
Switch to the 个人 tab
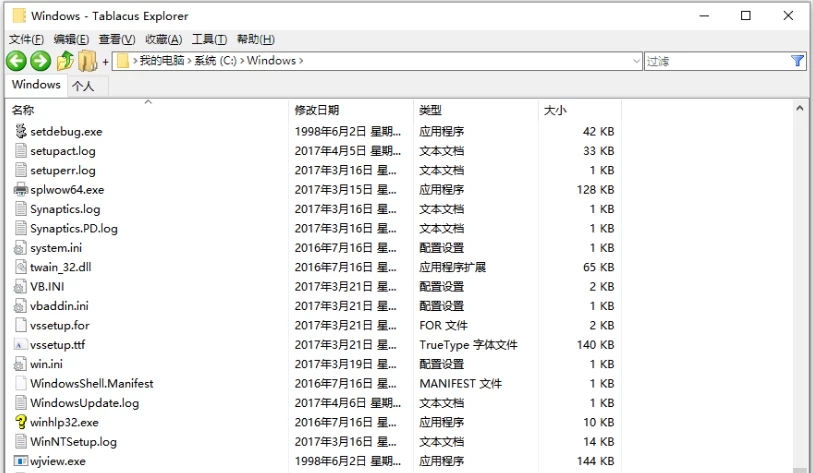[83, 86]
